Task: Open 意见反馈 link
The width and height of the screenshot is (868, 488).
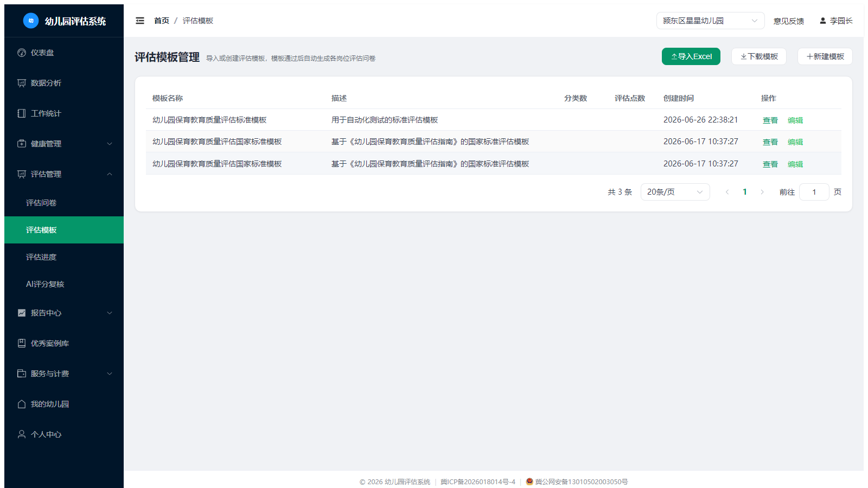Action: point(789,21)
